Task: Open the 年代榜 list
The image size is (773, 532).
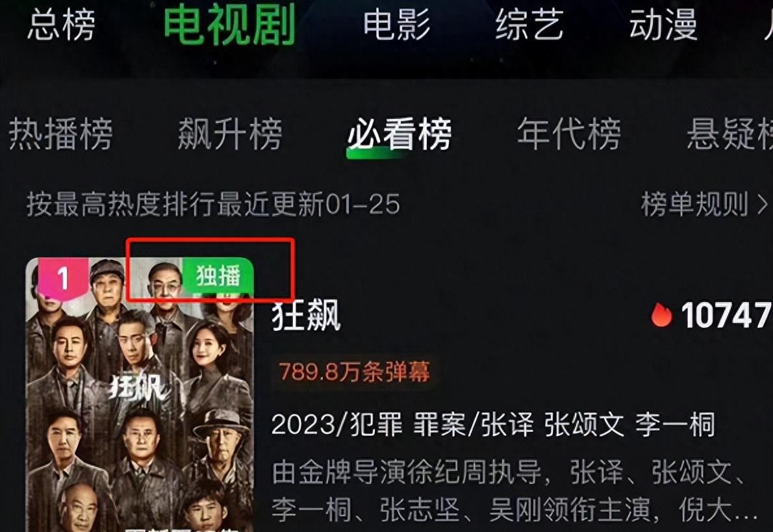Action: tap(569, 134)
